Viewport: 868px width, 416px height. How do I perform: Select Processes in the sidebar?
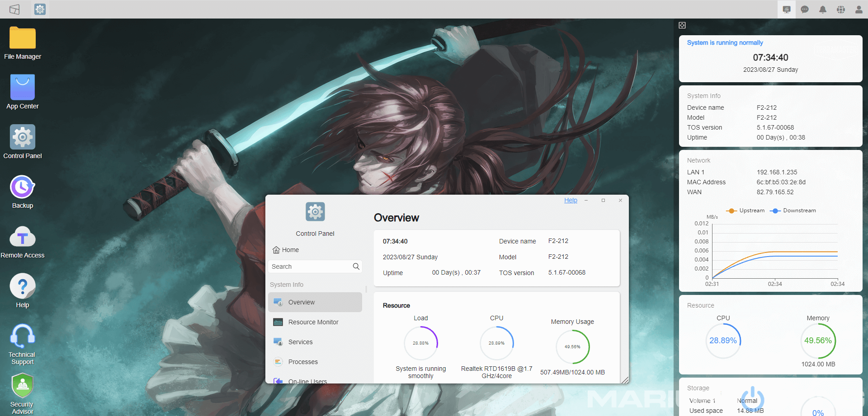pos(315,362)
